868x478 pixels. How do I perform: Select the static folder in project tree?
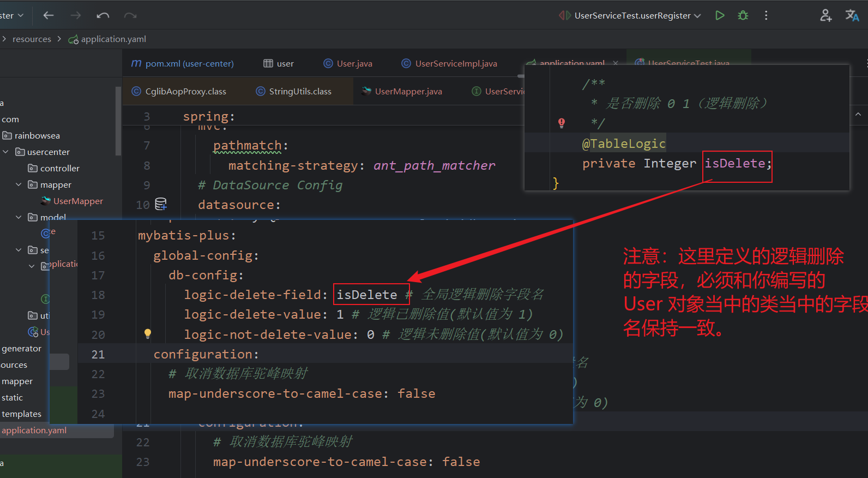point(12,397)
